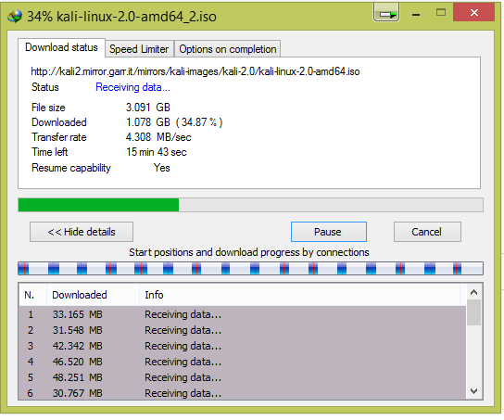
Task: Select connection row with 30.767 MB
Action: pos(243,393)
